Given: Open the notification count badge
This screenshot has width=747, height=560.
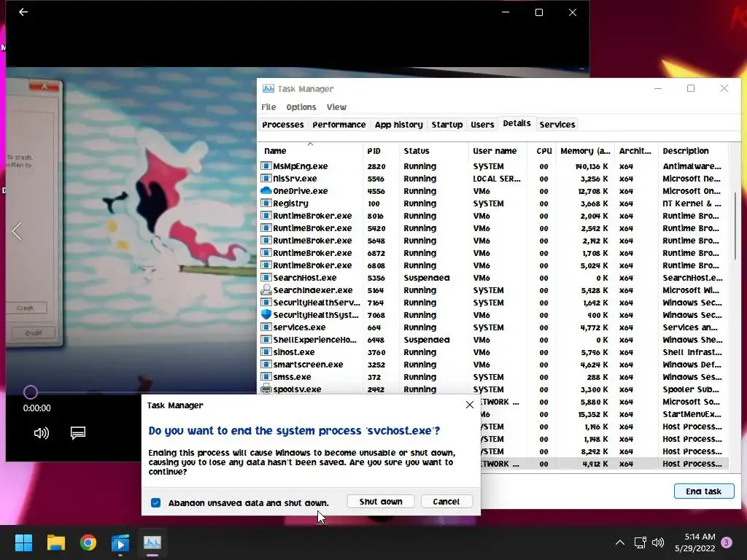Looking at the screenshot, I should [x=727, y=542].
